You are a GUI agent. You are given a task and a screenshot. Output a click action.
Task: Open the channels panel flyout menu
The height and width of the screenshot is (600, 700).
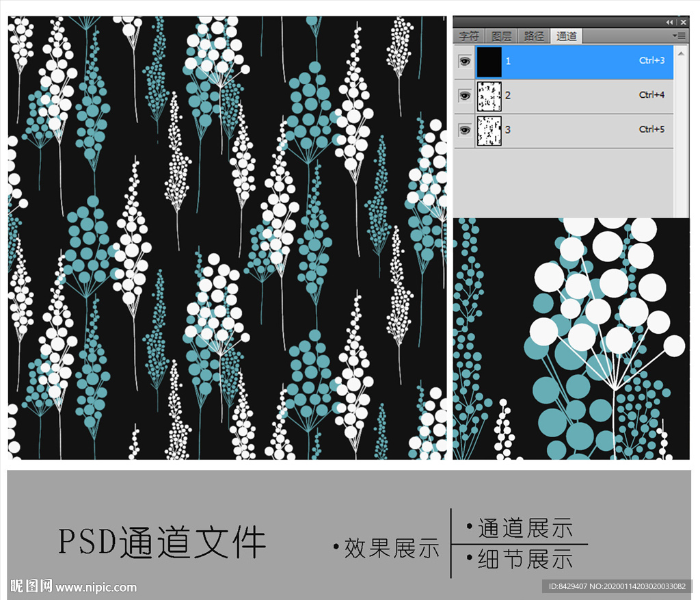pyautogui.click(x=679, y=36)
